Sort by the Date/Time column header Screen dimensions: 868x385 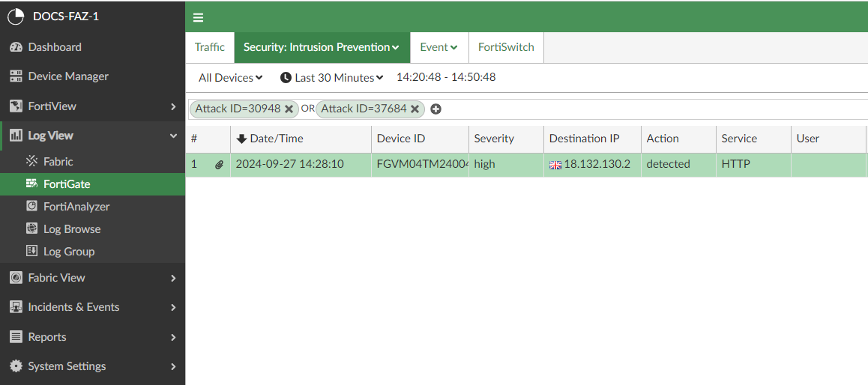click(x=276, y=139)
